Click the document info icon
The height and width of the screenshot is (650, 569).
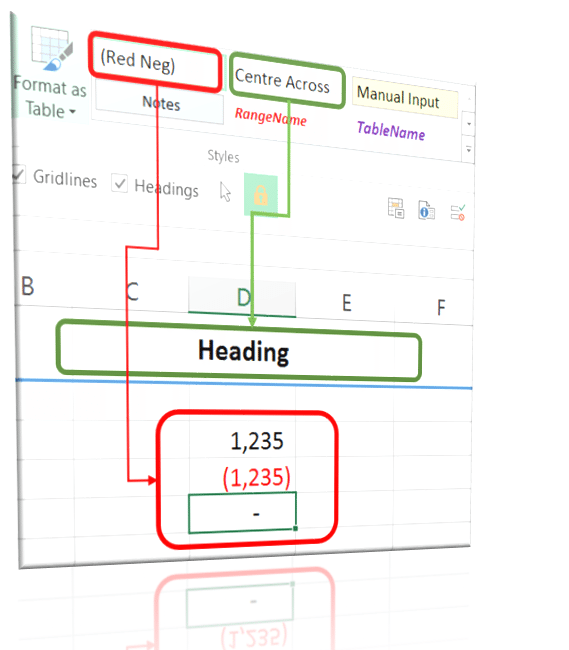click(x=426, y=211)
